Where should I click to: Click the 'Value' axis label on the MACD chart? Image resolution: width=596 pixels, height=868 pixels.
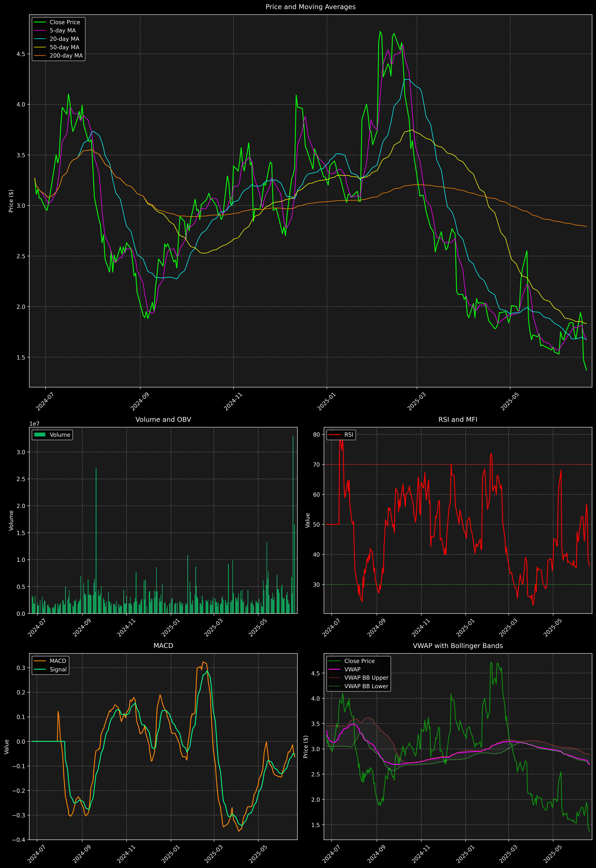tap(7, 747)
